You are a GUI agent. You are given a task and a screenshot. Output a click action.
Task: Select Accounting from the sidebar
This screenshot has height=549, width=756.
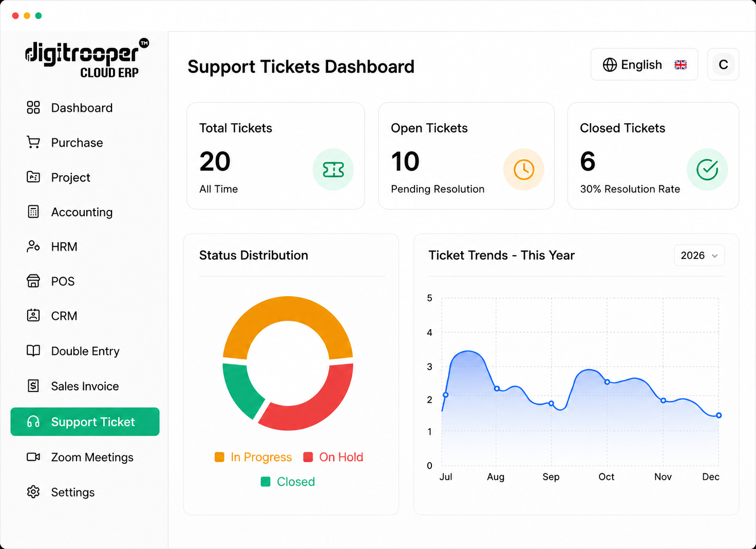click(85, 212)
